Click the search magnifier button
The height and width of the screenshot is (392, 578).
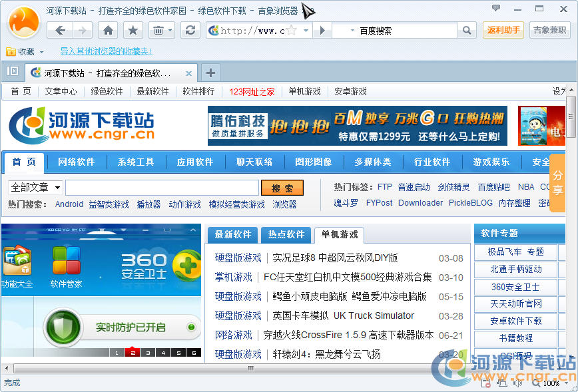pyautogui.click(x=467, y=30)
